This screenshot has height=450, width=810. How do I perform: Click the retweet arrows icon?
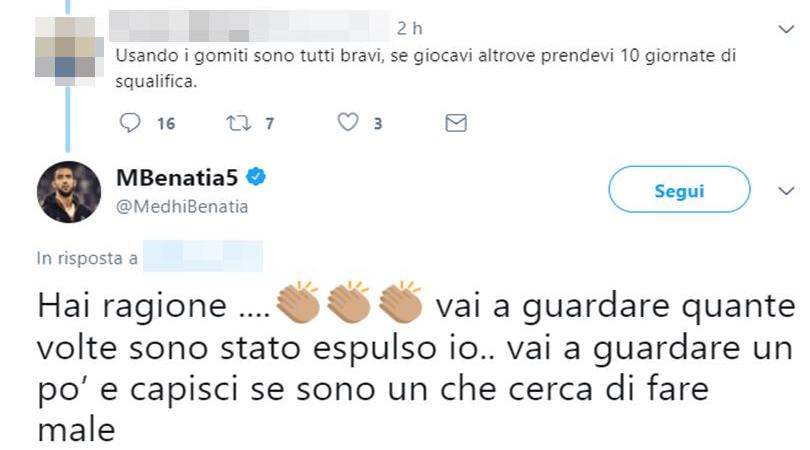click(x=239, y=123)
